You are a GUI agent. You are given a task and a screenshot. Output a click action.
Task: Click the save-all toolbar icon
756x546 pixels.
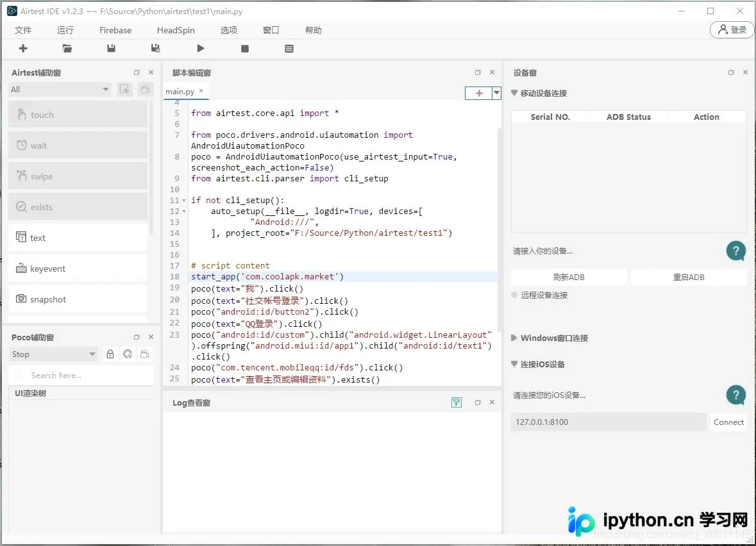(x=155, y=48)
